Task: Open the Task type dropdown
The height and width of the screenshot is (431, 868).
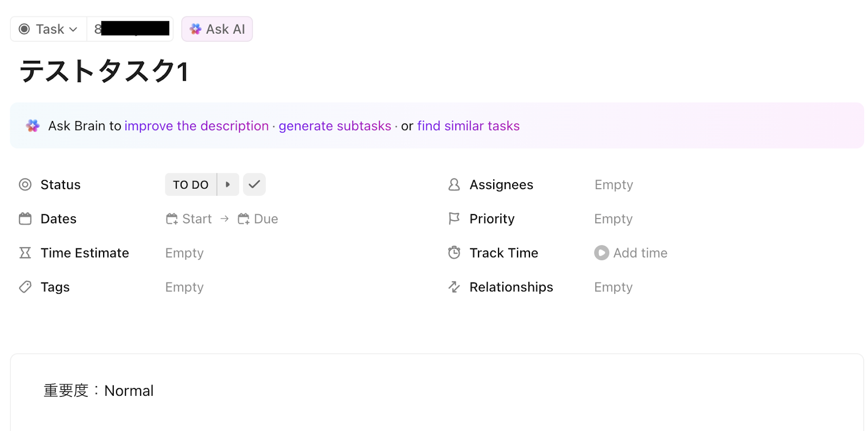Action: [x=49, y=29]
